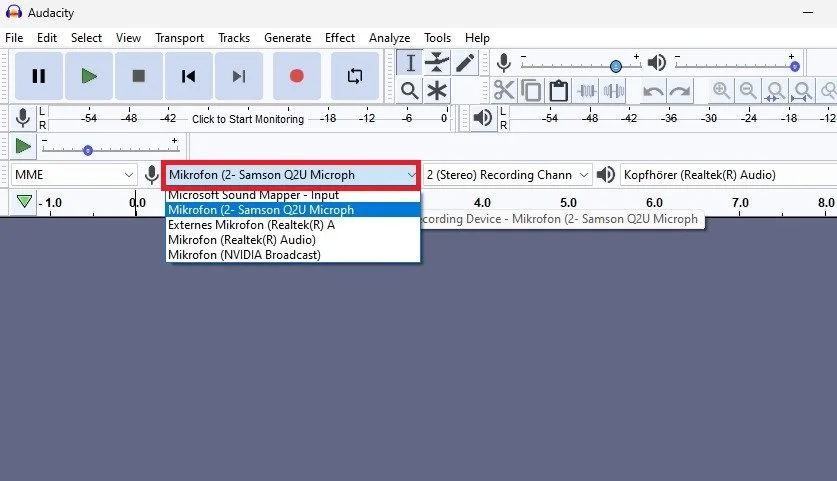Click the playback meter speaker icon
This screenshot has width=837, height=481.
483,118
